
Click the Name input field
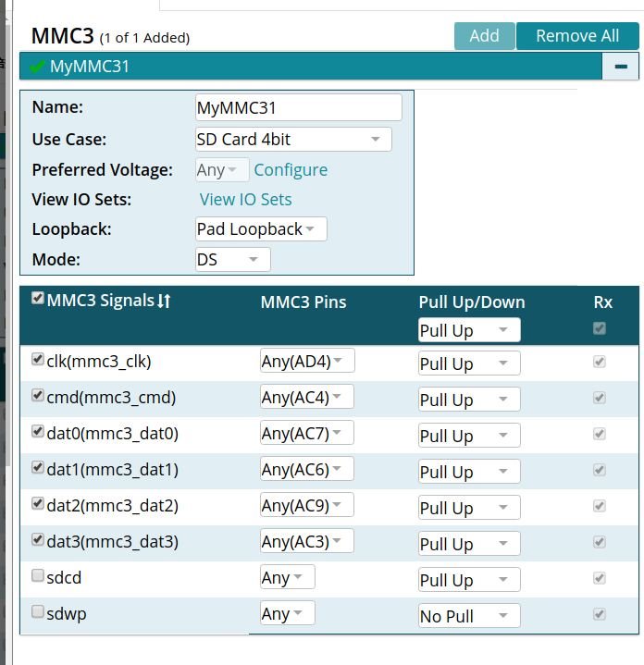click(x=299, y=107)
